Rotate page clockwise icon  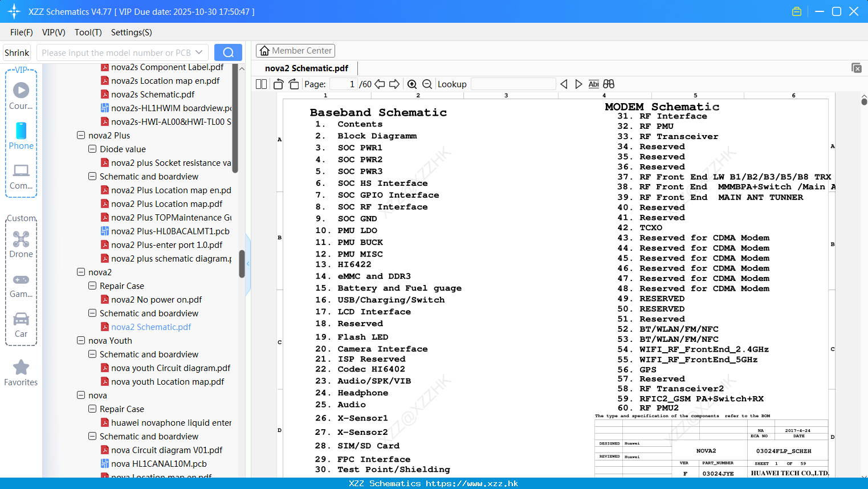(x=294, y=84)
